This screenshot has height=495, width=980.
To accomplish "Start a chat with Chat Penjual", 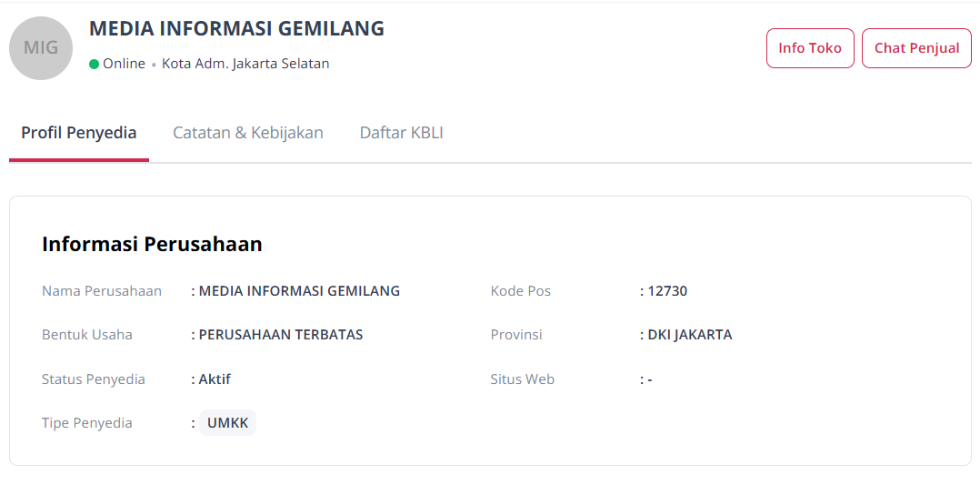I will (x=916, y=48).
